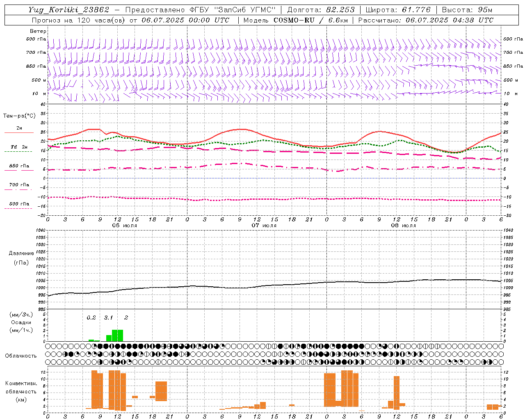The height and width of the screenshot is (420, 525).
Task: Click the 10 м wind level label on left axis
Action: (39, 94)
